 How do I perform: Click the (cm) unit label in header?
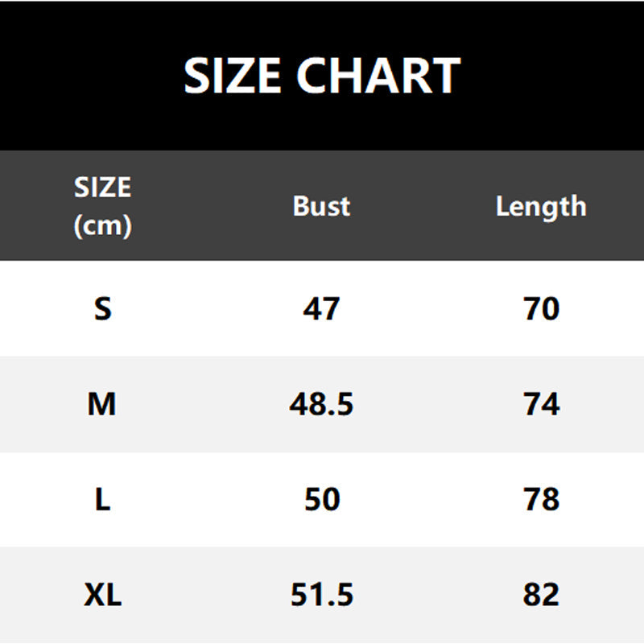[x=102, y=225]
